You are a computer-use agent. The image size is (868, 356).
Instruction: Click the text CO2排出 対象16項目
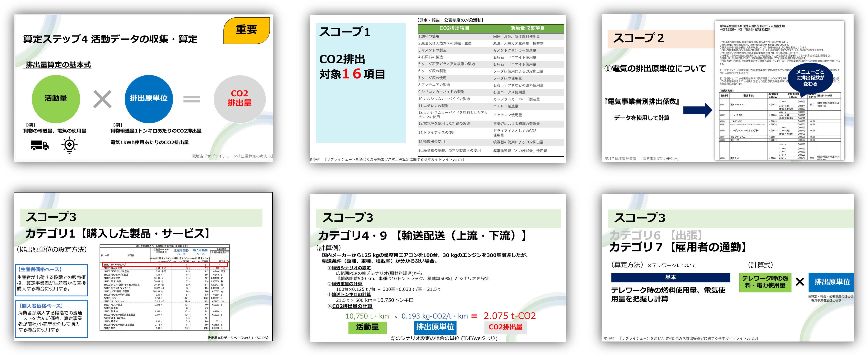352,67
